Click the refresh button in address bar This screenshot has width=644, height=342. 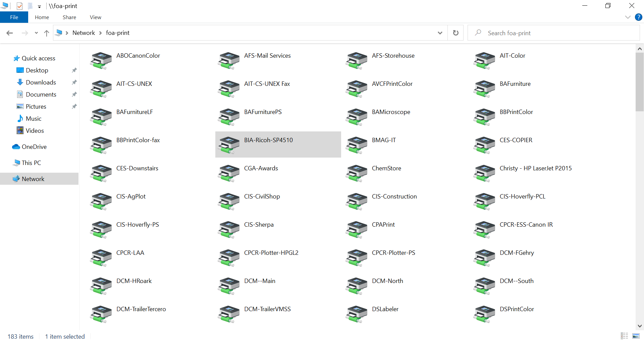click(455, 33)
